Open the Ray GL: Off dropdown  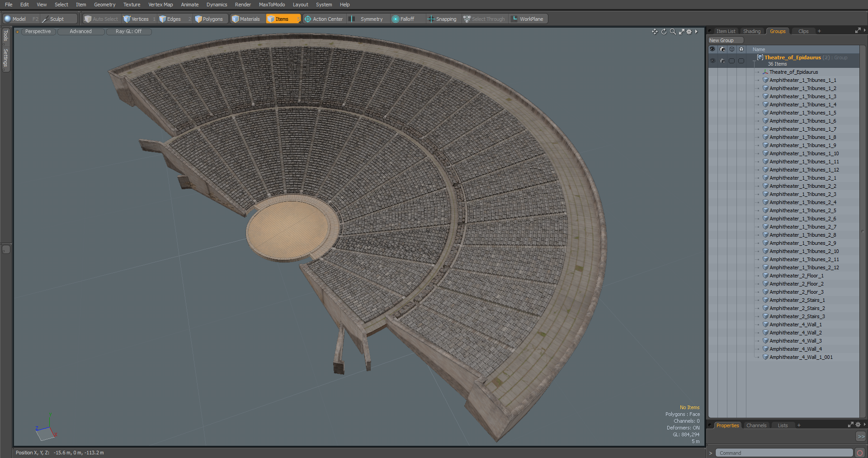pos(128,32)
